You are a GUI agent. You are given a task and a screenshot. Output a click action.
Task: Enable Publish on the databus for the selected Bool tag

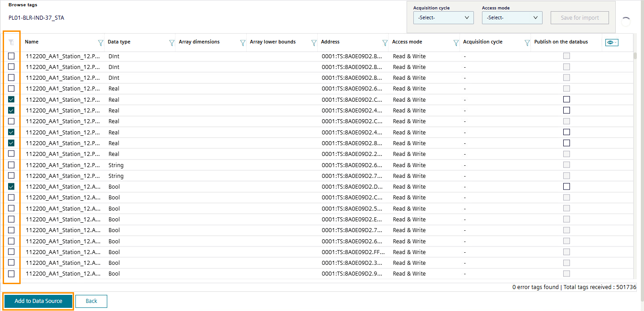566,186
